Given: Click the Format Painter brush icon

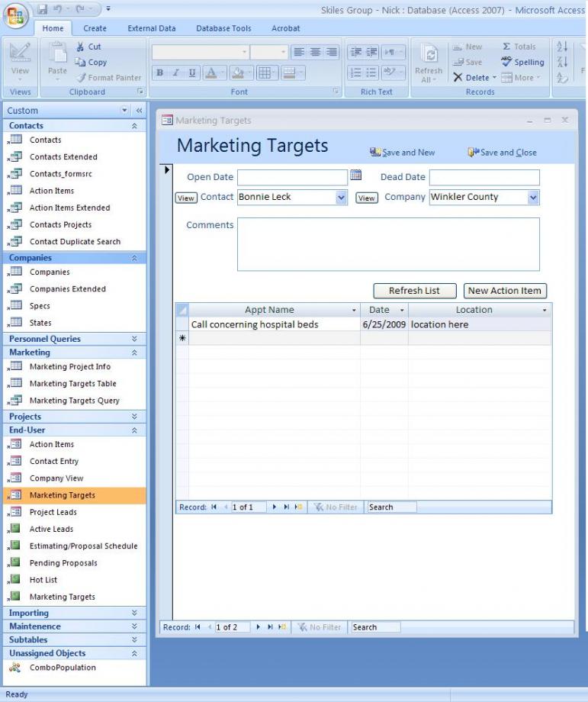Looking at the screenshot, I should tap(81, 78).
